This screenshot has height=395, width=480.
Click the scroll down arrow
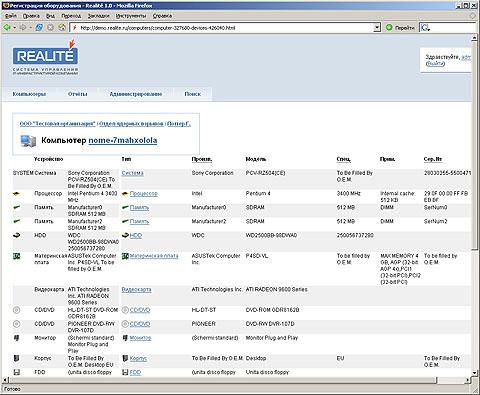[475, 373]
